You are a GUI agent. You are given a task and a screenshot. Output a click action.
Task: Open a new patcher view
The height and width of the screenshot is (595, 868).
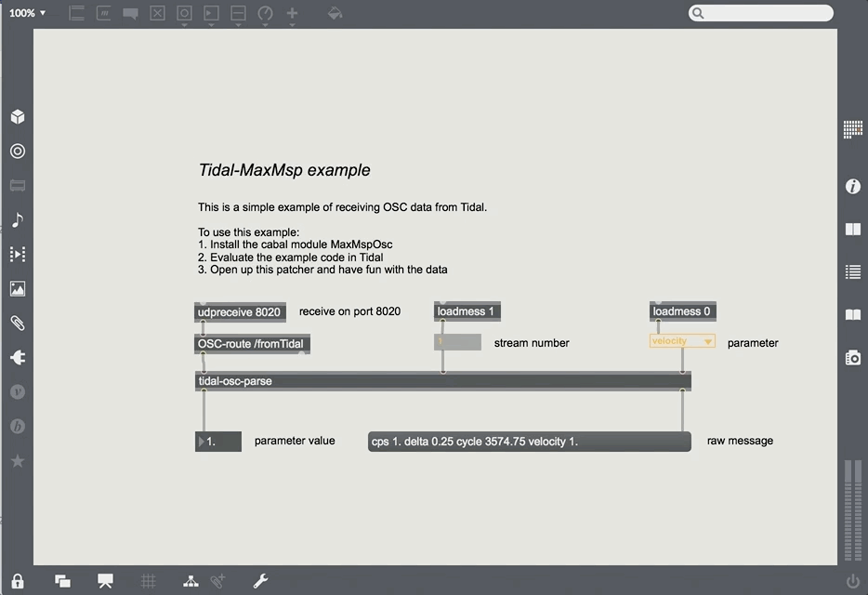[62, 581]
